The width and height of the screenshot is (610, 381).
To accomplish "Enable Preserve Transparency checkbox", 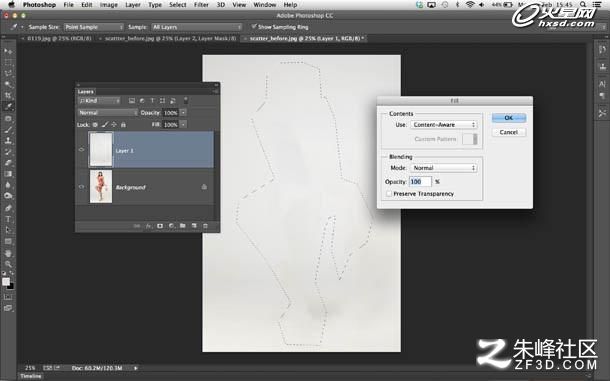I will coord(388,193).
